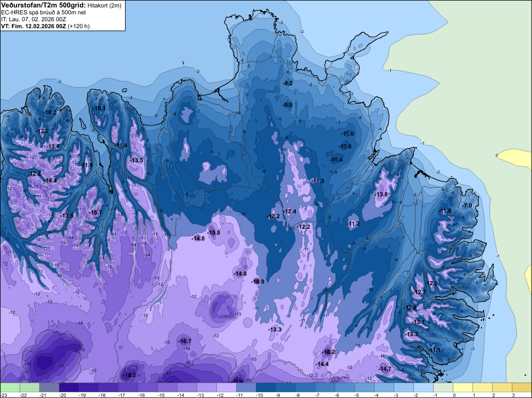
Task: Select the -16.7 temperature value
Action: (185, 342)
